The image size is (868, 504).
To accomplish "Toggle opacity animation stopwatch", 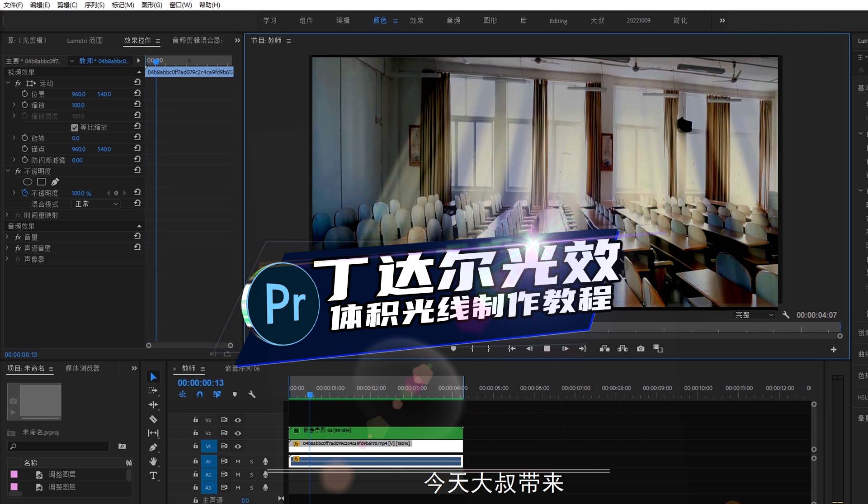I will point(25,193).
